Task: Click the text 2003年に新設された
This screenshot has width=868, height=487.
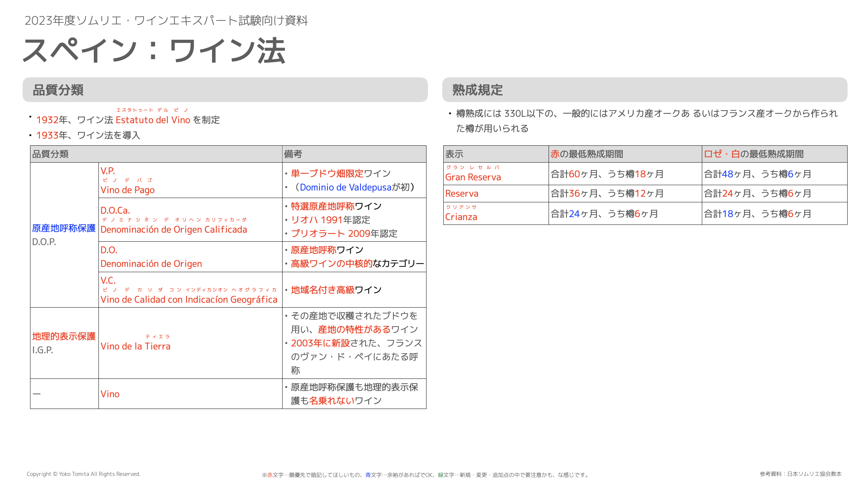Action: click(x=334, y=343)
